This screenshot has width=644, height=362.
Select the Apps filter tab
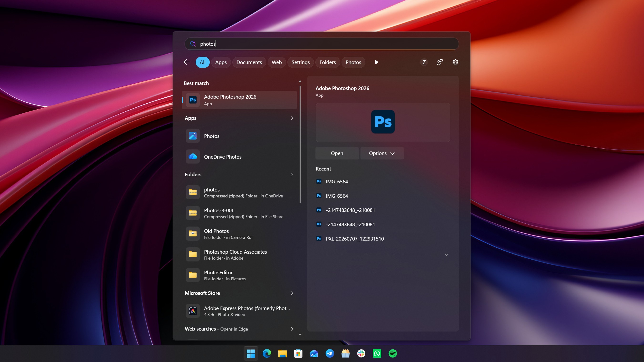point(221,62)
